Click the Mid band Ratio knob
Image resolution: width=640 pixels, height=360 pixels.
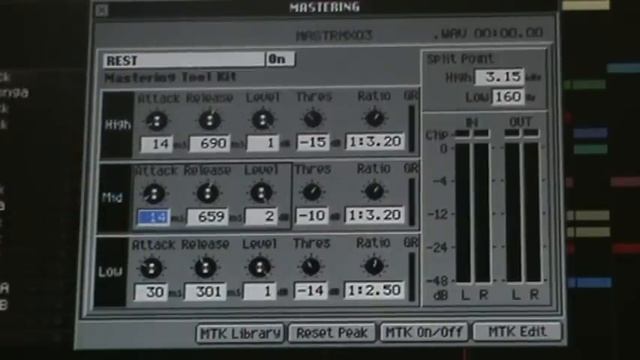pos(374,191)
